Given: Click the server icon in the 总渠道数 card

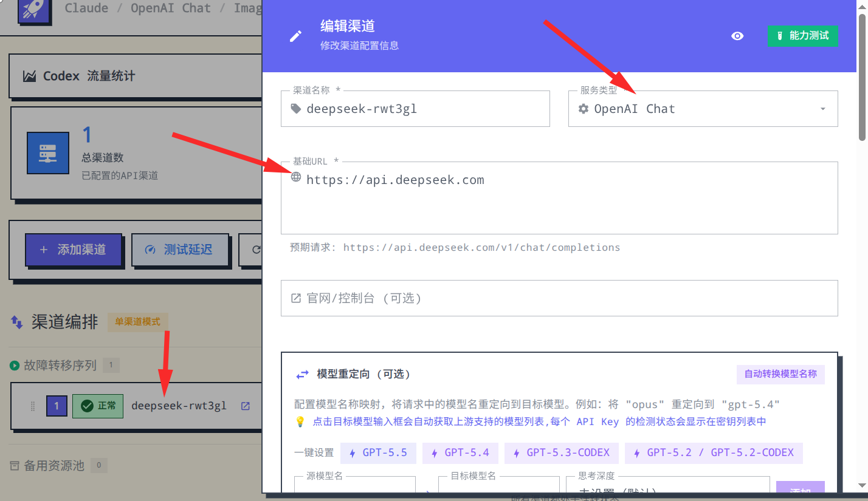Looking at the screenshot, I should pos(48,153).
